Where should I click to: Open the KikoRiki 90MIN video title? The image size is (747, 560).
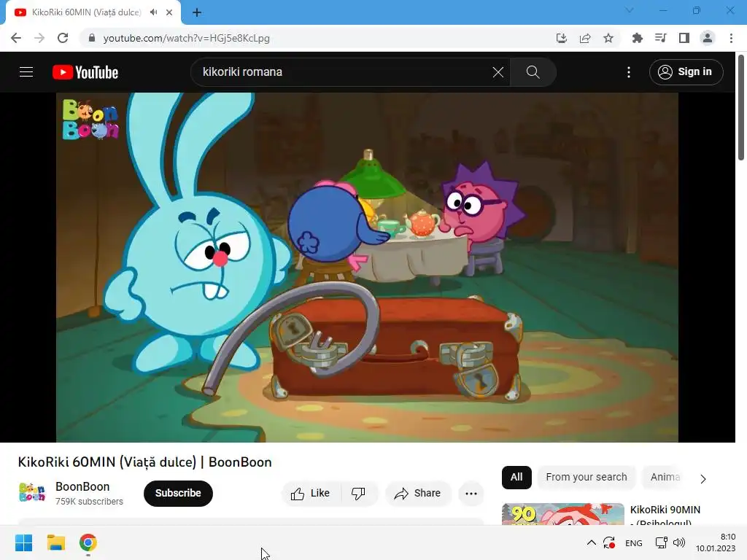(665, 516)
